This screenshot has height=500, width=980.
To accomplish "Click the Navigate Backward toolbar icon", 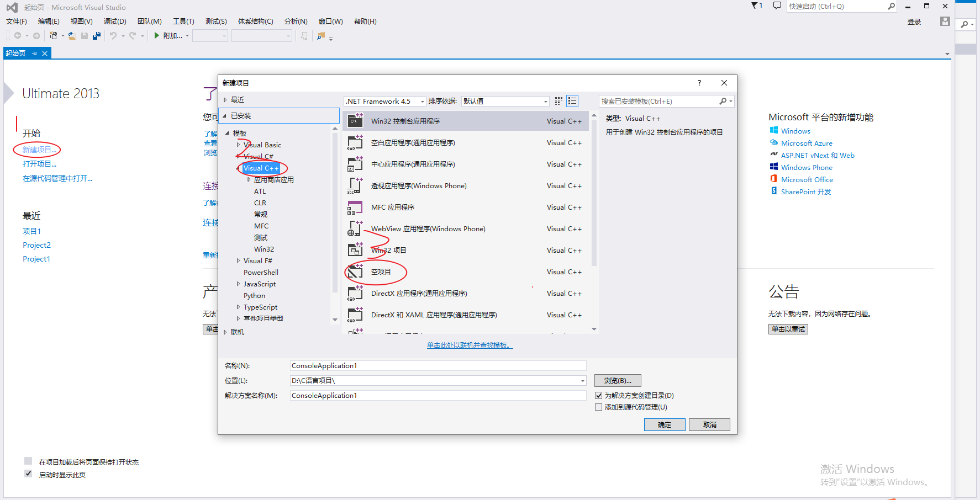I will 18,36.
